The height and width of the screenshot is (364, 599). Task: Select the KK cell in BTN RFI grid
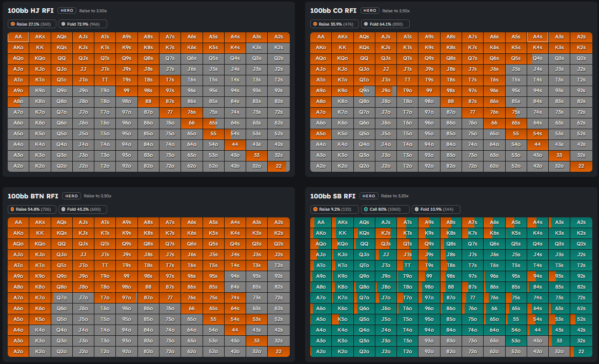pos(39,233)
